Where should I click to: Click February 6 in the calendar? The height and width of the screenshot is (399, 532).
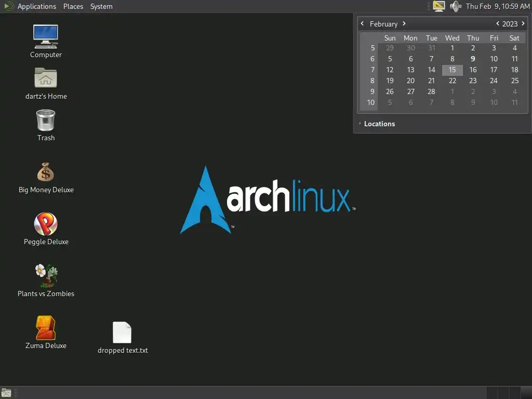[410, 59]
